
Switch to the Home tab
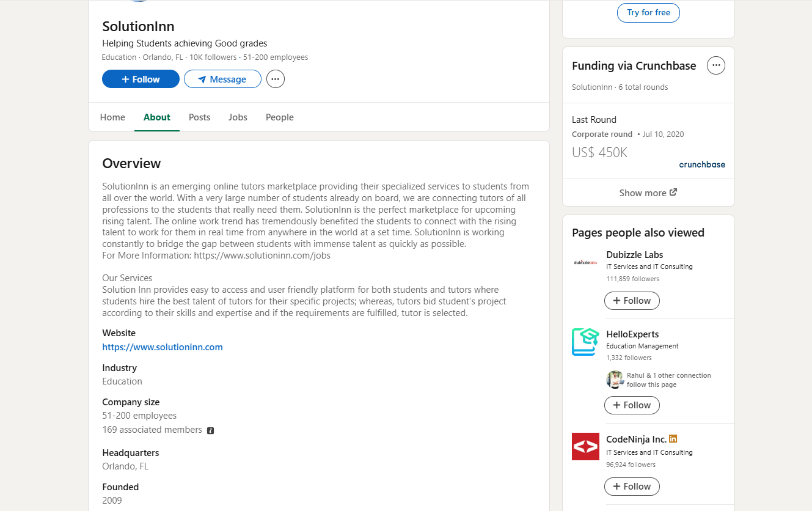pos(112,117)
